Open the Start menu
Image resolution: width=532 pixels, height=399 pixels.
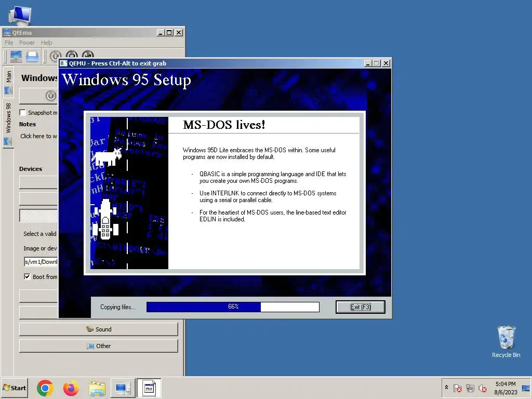(x=14, y=388)
